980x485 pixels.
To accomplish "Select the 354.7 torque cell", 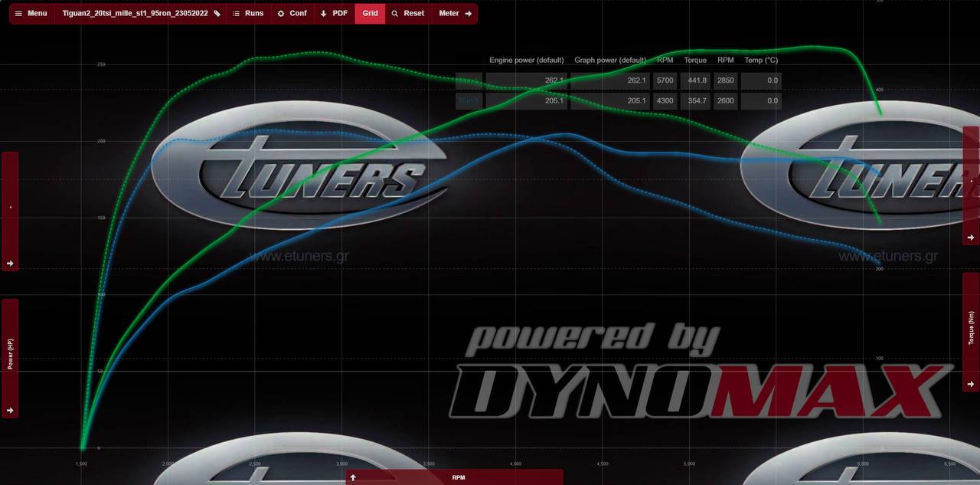I will pyautogui.click(x=695, y=100).
